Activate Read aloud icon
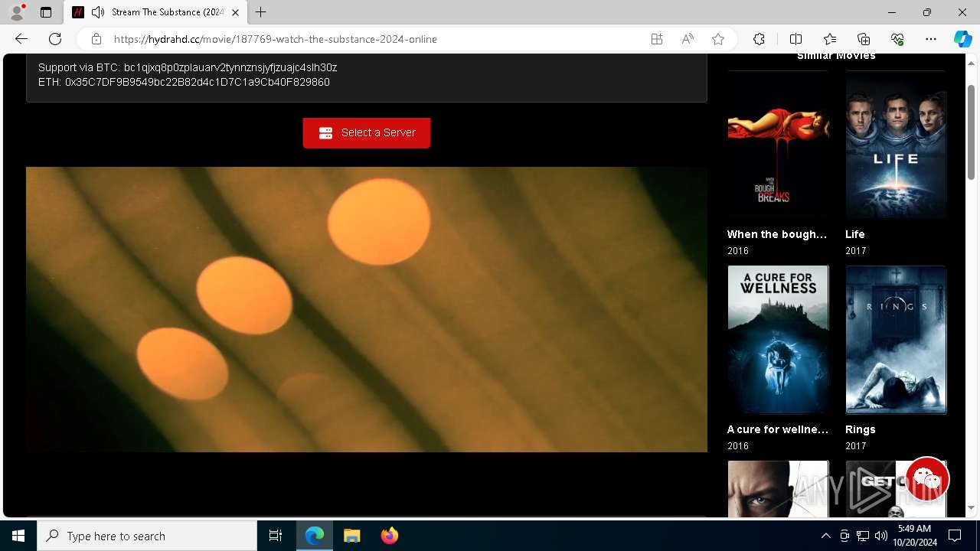Image resolution: width=980 pixels, height=551 pixels. [x=688, y=39]
